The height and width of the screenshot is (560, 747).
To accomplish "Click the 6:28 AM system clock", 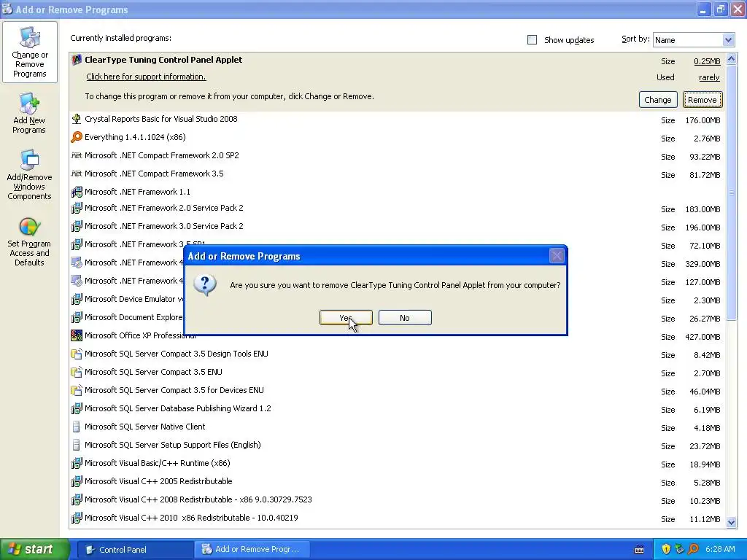I will 720,549.
